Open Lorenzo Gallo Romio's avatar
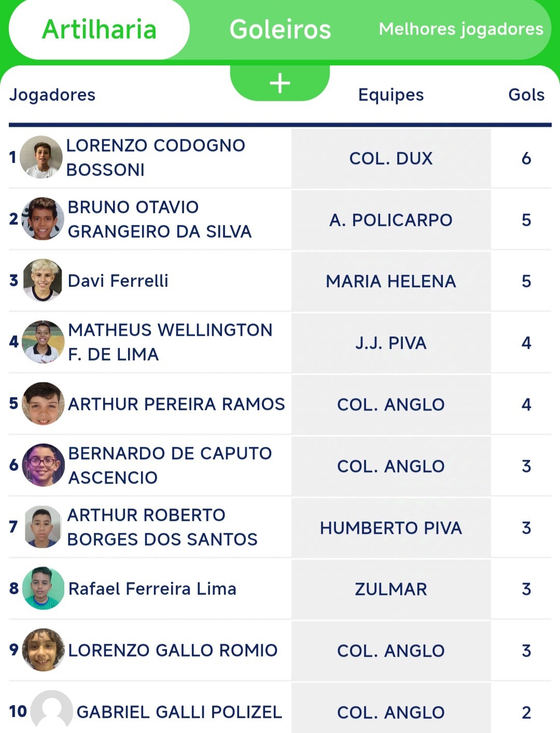The width and height of the screenshot is (560, 733). coord(44,650)
